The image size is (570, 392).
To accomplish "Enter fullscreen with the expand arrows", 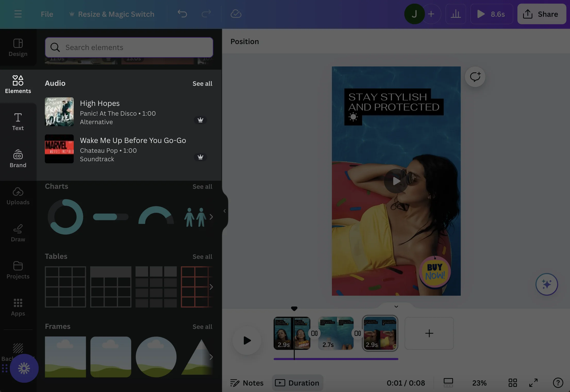I will [533, 383].
